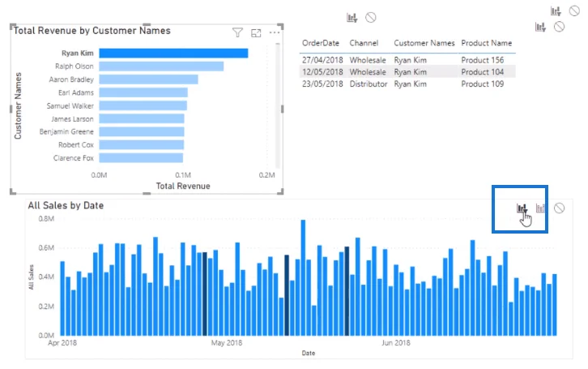Set the Filter interaction for the All Sales chart
Image resolution: width=588 pixels, height=369 pixels.
pyautogui.click(x=522, y=208)
